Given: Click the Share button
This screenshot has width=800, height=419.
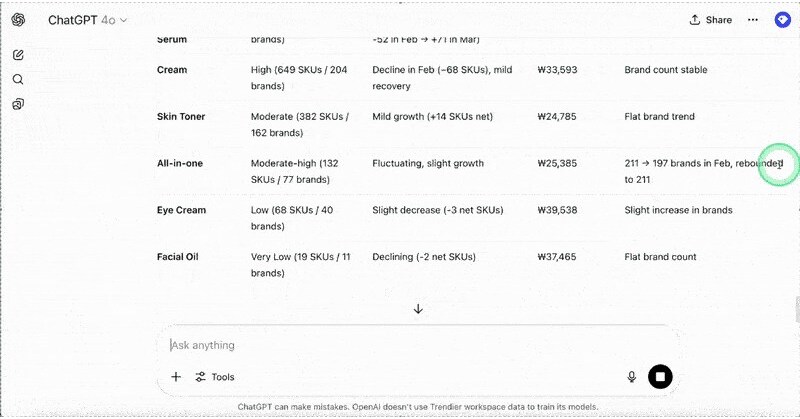Looking at the screenshot, I should point(711,20).
